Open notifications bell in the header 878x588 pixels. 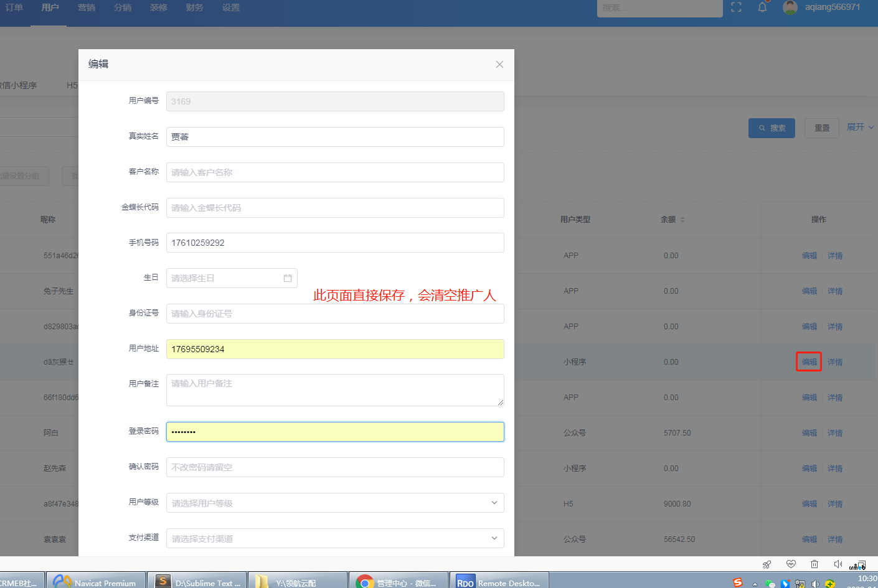pyautogui.click(x=762, y=7)
